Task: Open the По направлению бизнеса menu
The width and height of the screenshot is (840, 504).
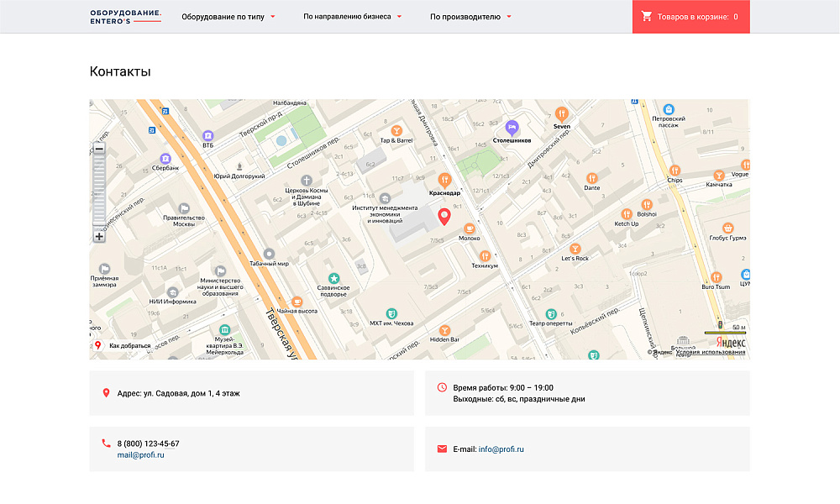Action: coord(352,17)
